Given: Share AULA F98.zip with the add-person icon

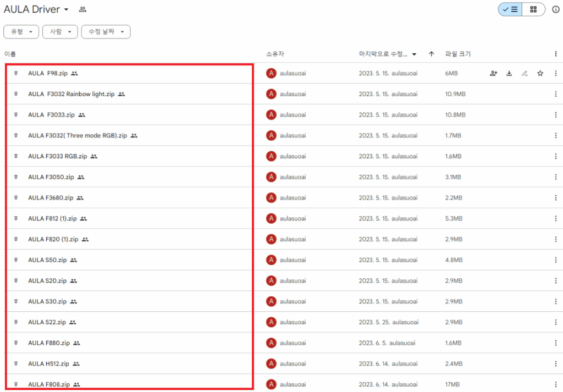Looking at the screenshot, I should pyautogui.click(x=494, y=73).
